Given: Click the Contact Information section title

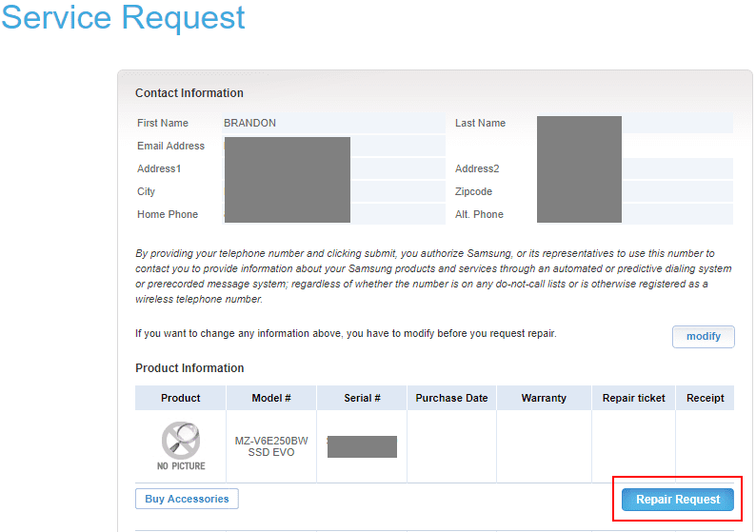Looking at the screenshot, I should (x=189, y=93).
